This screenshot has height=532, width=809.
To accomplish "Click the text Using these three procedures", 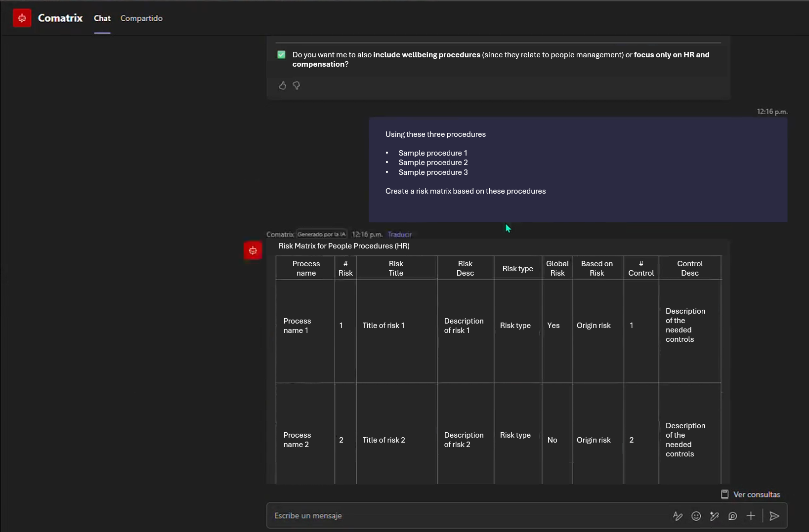I will pos(435,134).
